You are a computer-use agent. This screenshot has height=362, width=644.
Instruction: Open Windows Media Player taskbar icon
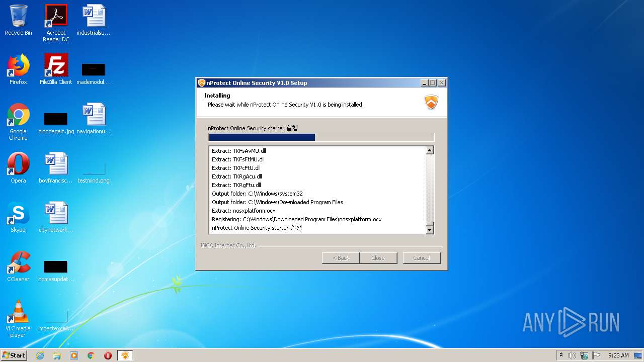[x=74, y=355]
